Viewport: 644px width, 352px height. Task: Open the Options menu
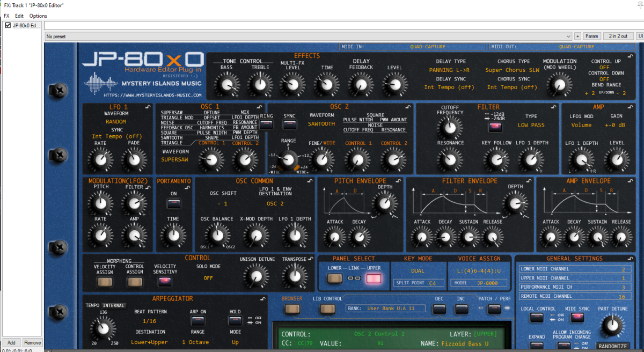[x=38, y=16]
